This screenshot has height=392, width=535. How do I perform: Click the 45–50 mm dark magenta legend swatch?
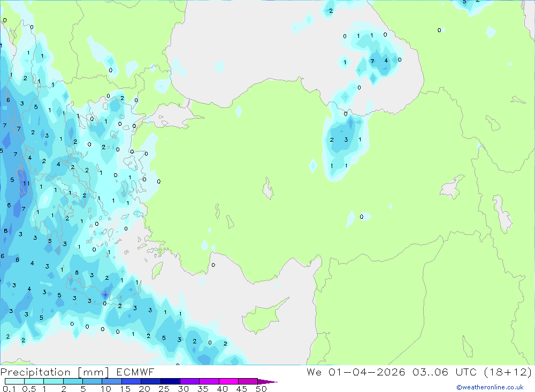248,381
